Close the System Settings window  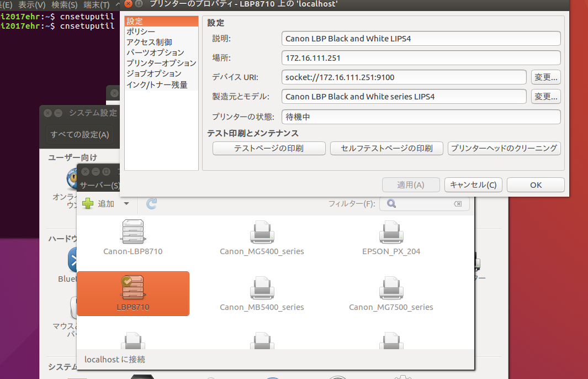[x=47, y=113]
